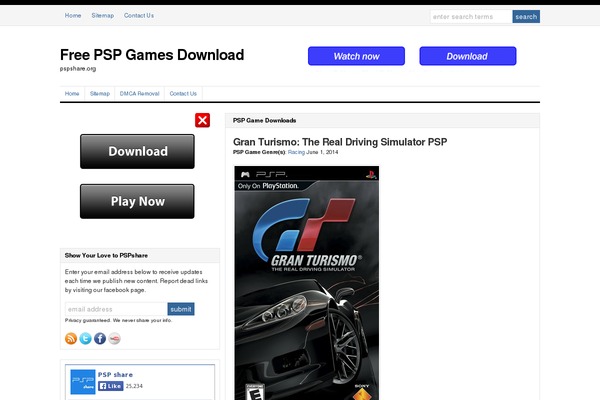The image size is (600, 400).
Task: Click the Privacy guaranteed note
Action: tap(118, 320)
